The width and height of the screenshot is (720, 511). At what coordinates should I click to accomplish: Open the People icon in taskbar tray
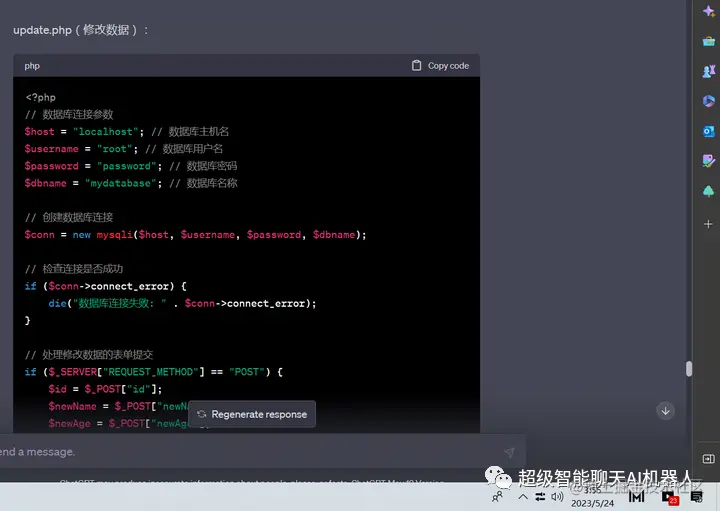coord(497,497)
